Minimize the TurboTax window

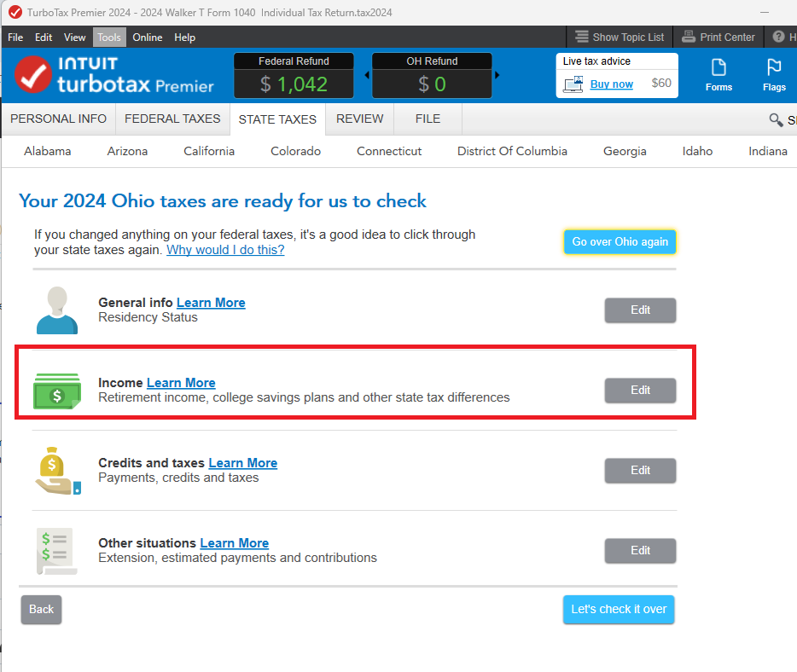(765, 12)
